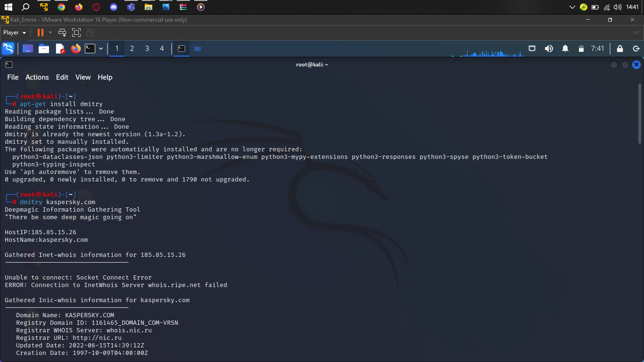Collapse the VMware toolbar with double chevron
The image size is (644, 362).
(x=636, y=33)
